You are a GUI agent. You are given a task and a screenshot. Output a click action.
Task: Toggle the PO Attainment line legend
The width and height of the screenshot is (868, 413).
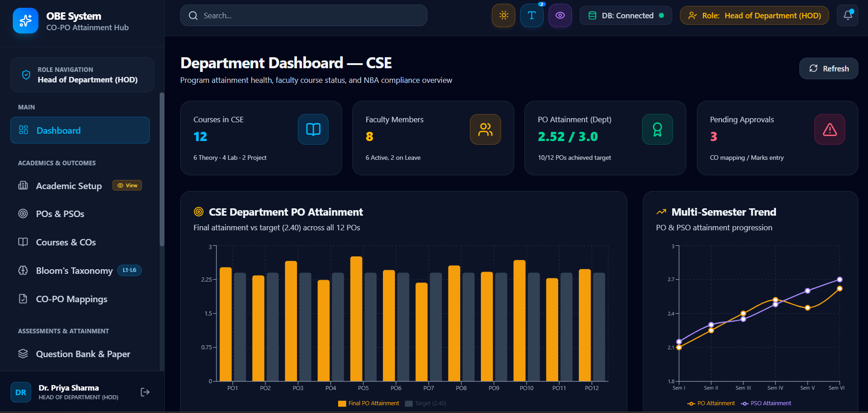[711, 403]
